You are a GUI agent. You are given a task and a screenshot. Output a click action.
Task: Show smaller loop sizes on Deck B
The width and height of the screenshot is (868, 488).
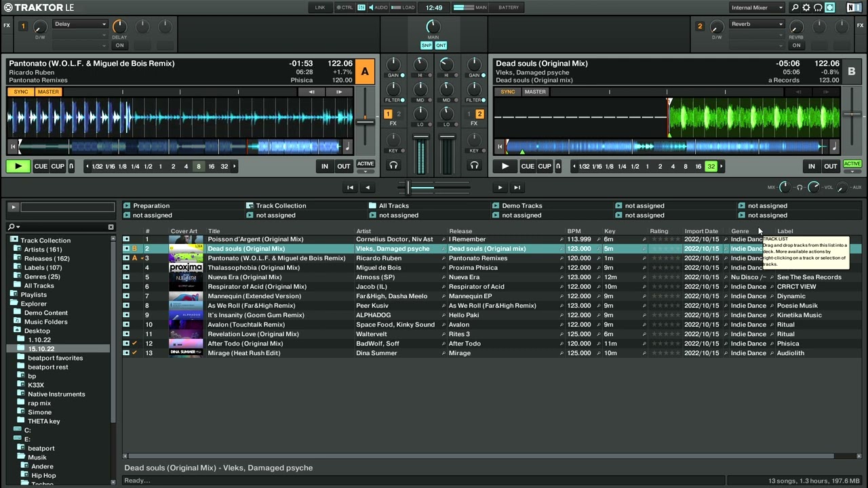click(x=574, y=166)
